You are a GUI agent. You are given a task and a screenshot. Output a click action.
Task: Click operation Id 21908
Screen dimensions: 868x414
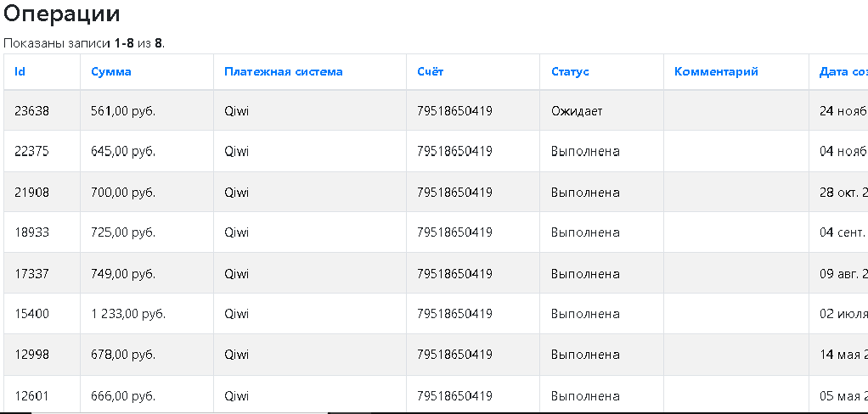tap(31, 193)
